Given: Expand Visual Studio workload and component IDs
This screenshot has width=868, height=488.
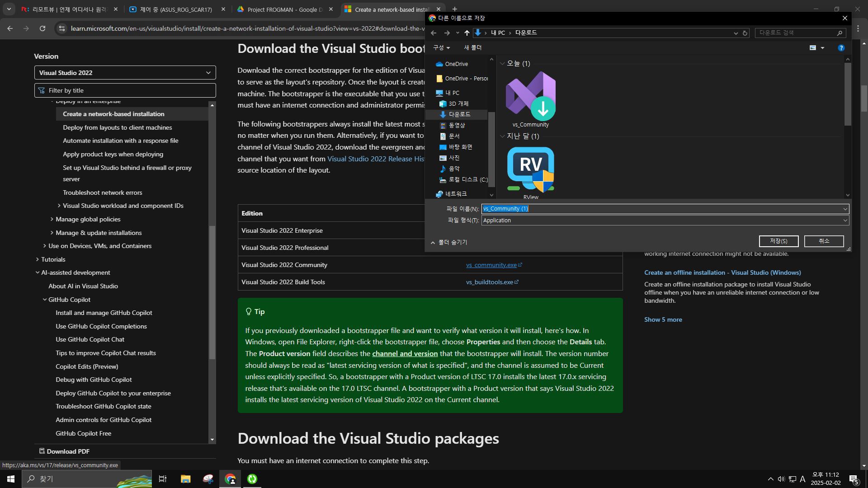Looking at the screenshot, I should [x=59, y=206].
